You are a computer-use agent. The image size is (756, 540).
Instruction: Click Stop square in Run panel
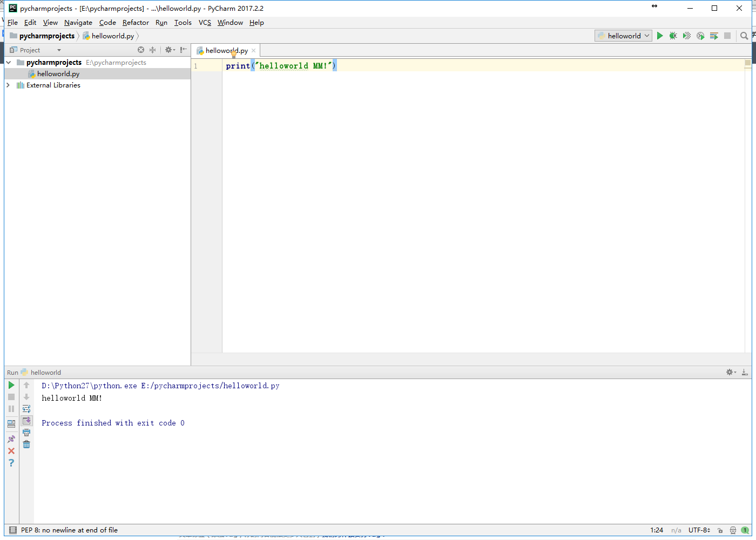coord(11,397)
